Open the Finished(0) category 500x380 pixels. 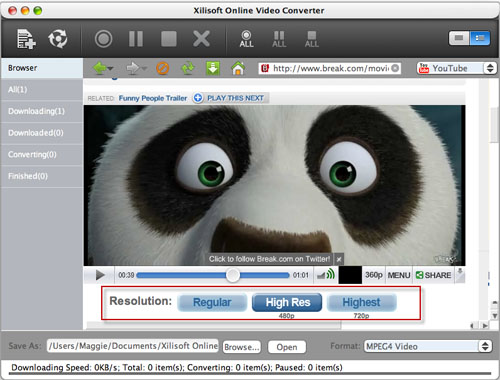pos(42,176)
